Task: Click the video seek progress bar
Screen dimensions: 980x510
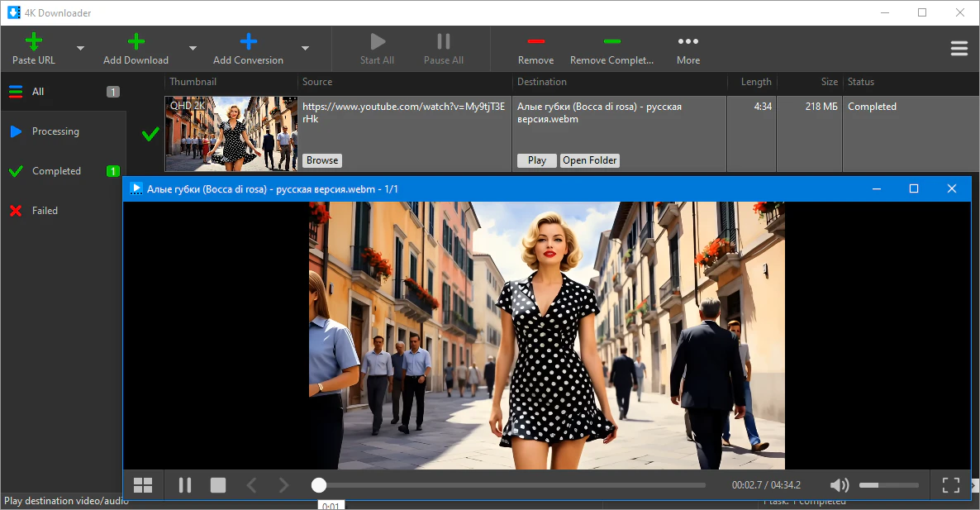Action: pos(512,485)
